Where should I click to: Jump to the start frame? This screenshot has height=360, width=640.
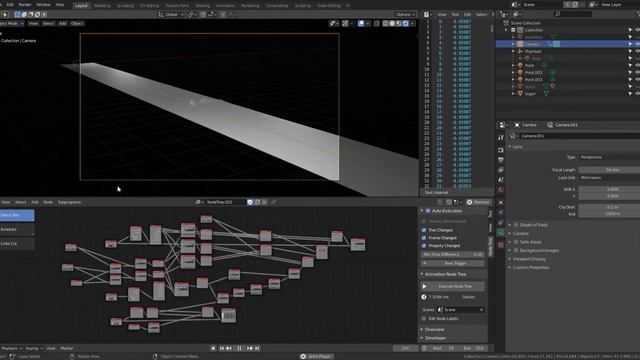(222, 348)
